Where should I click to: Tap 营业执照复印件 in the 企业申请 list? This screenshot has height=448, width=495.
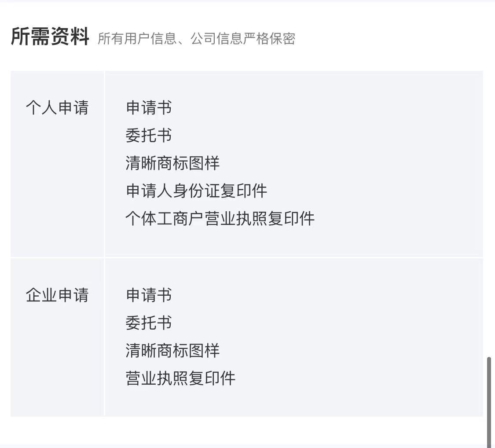coord(180,378)
